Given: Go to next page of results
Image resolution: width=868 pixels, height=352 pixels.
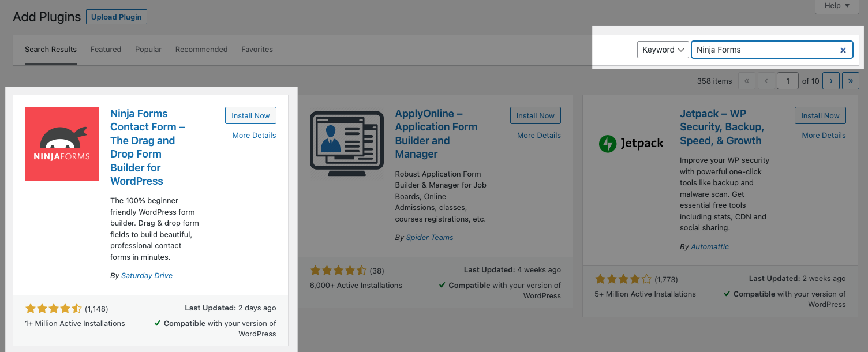Looking at the screenshot, I should [830, 81].
